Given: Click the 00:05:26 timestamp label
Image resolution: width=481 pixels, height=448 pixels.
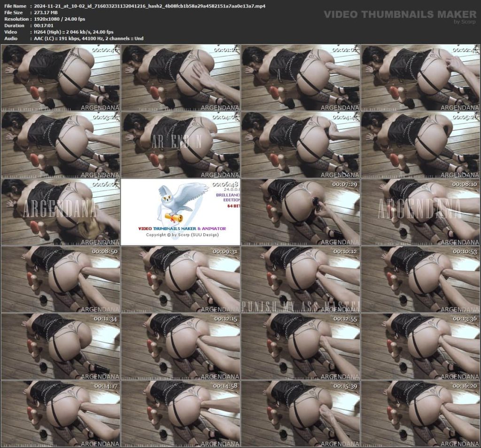Looking at the screenshot, I should pos(465,117).
